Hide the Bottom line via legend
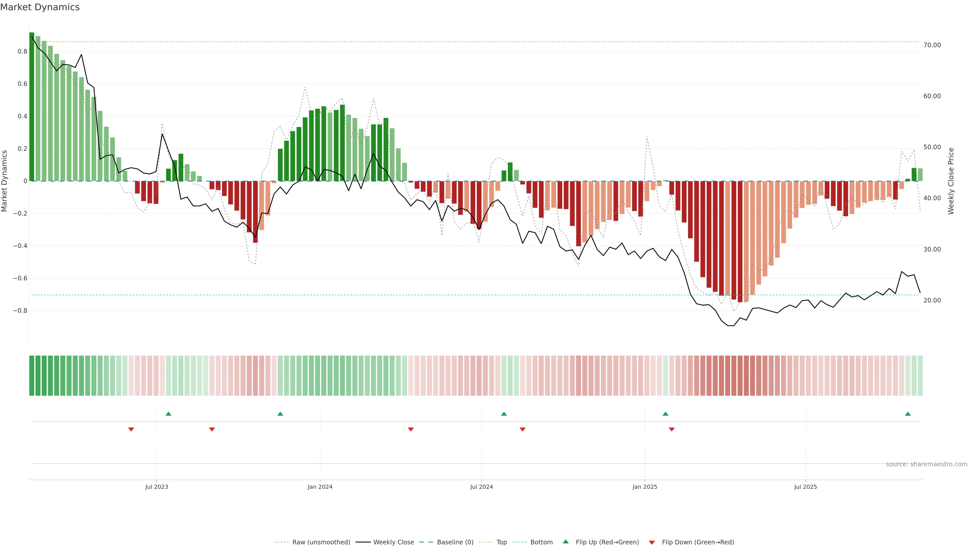 541,542
